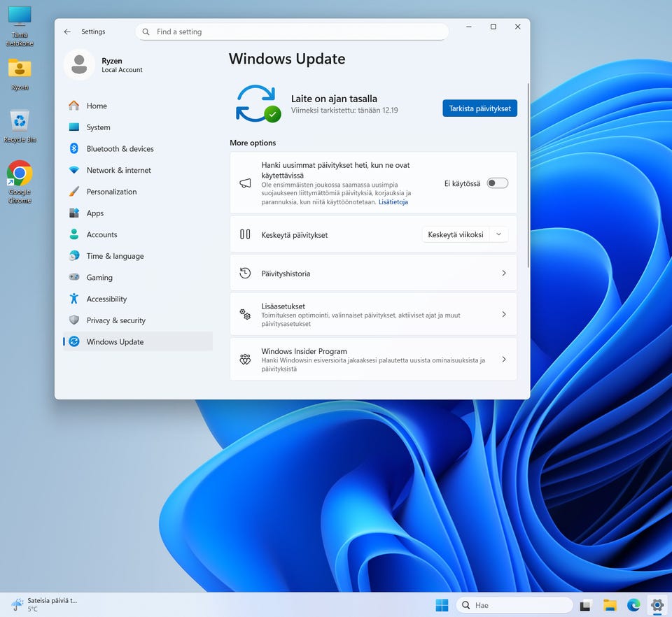Click the Privacy & security shield icon
This screenshot has height=617, width=672.
point(74,320)
